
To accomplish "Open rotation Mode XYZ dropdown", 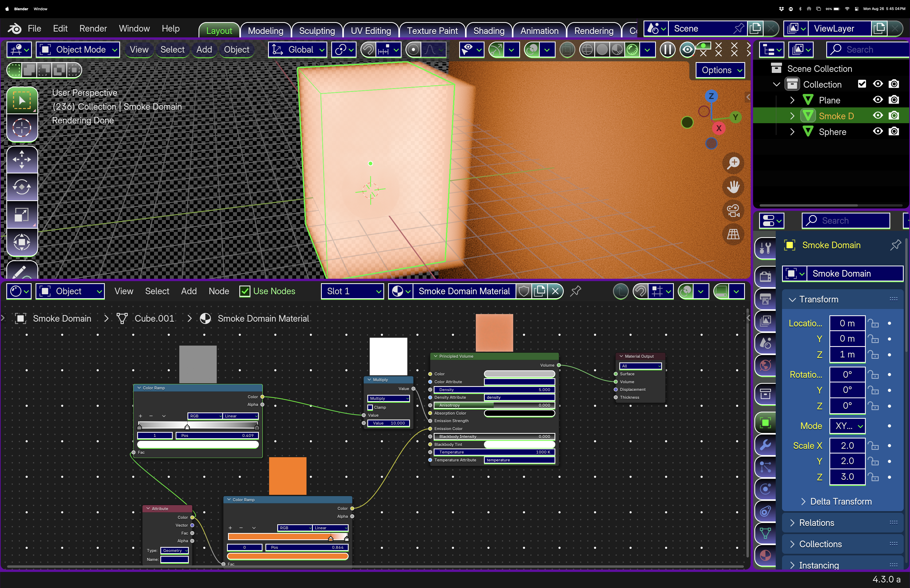I will pyautogui.click(x=847, y=426).
